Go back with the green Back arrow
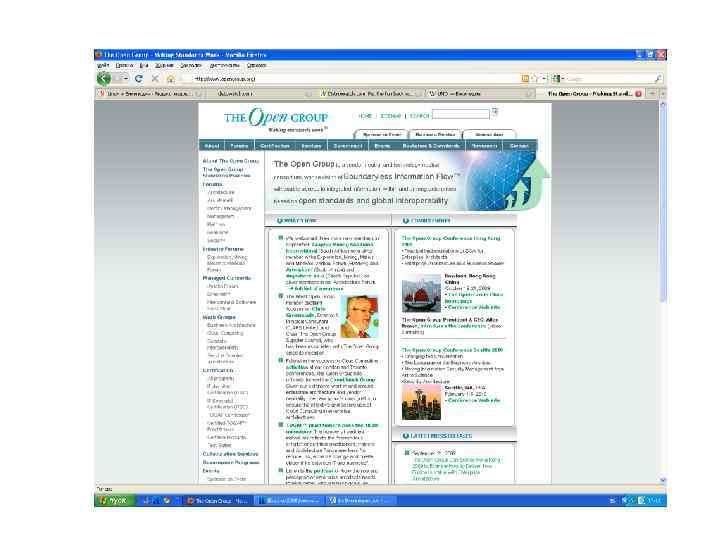The image size is (720, 540). [104, 79]
